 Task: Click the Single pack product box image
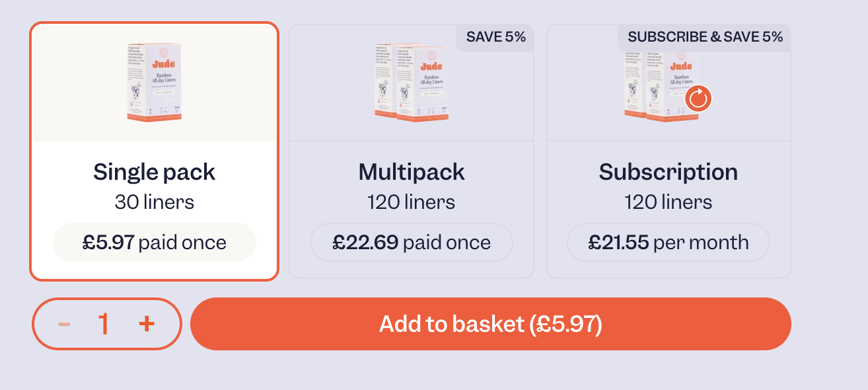[154, 82]
